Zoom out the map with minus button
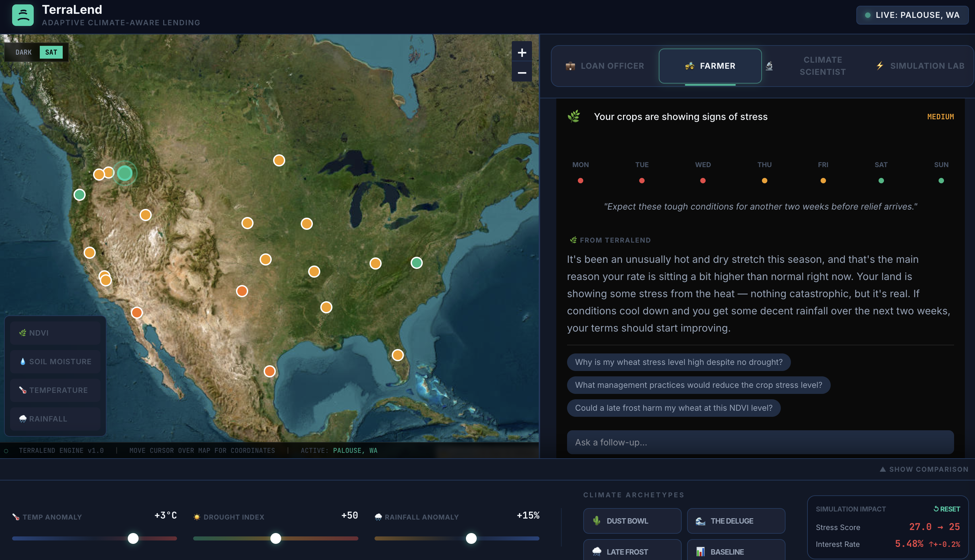This screenshot has width=975, height=560. (x=521, y=72)
